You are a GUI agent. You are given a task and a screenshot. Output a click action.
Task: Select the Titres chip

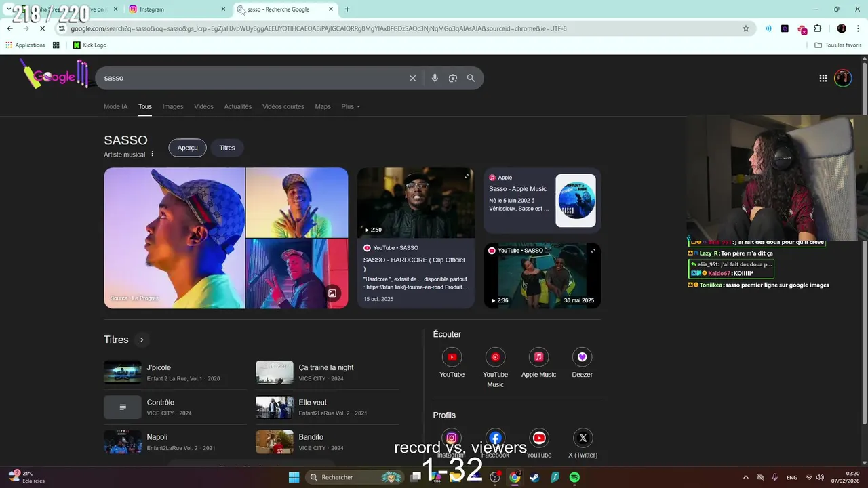227,148
